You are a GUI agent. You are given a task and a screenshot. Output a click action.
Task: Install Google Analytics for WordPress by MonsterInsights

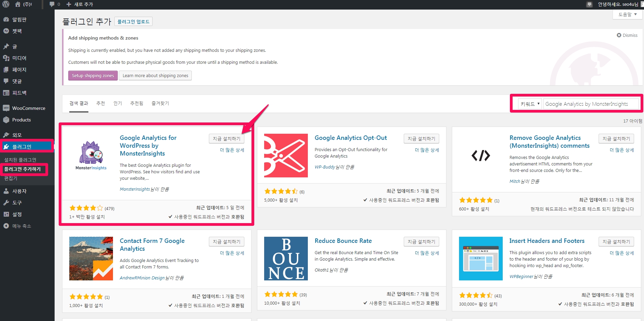[226, 139]
